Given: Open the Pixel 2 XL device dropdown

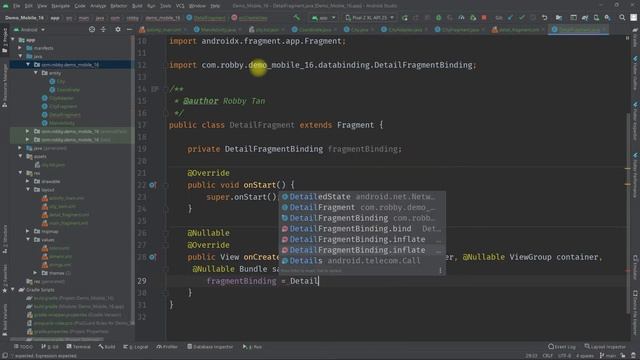Looking at the screenshot, I should 370,18.
